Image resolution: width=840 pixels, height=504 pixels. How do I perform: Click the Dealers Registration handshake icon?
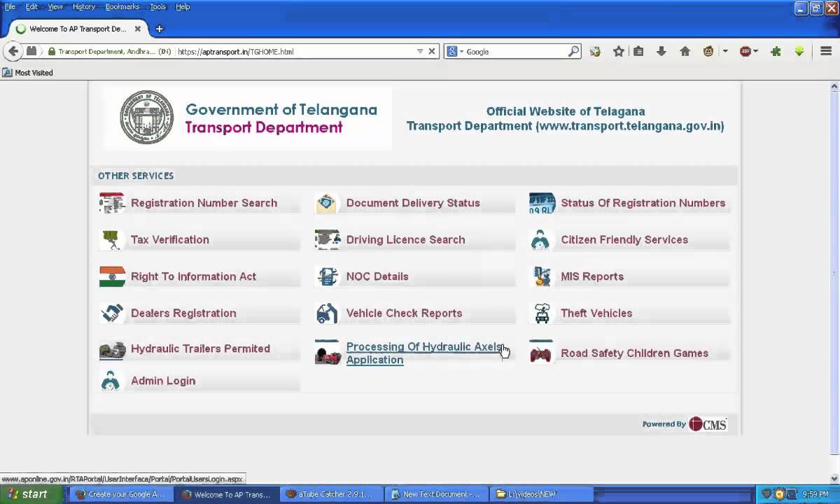pos(112,313)
